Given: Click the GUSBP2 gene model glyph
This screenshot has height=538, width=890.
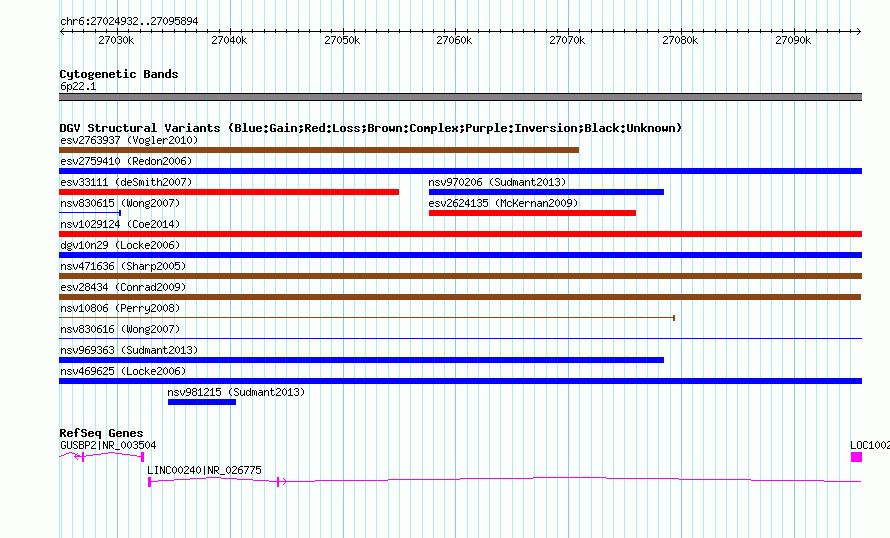Looking at the screenshot, I should (x=102, y=456).
